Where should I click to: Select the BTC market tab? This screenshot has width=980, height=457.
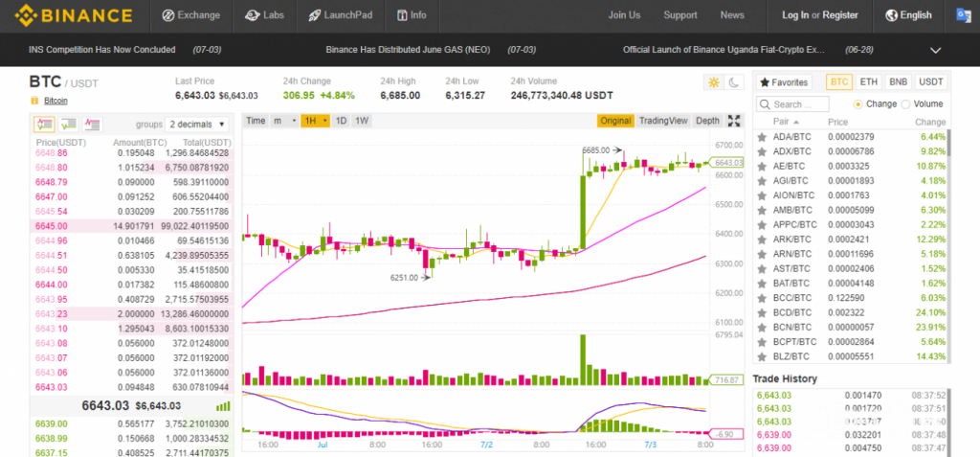click(x=839, y=82)
